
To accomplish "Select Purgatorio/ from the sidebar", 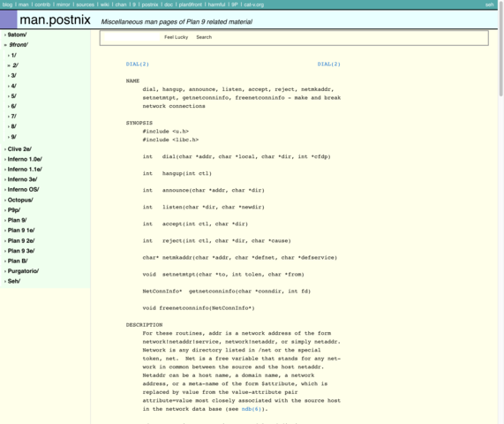I will coord(23,271).
